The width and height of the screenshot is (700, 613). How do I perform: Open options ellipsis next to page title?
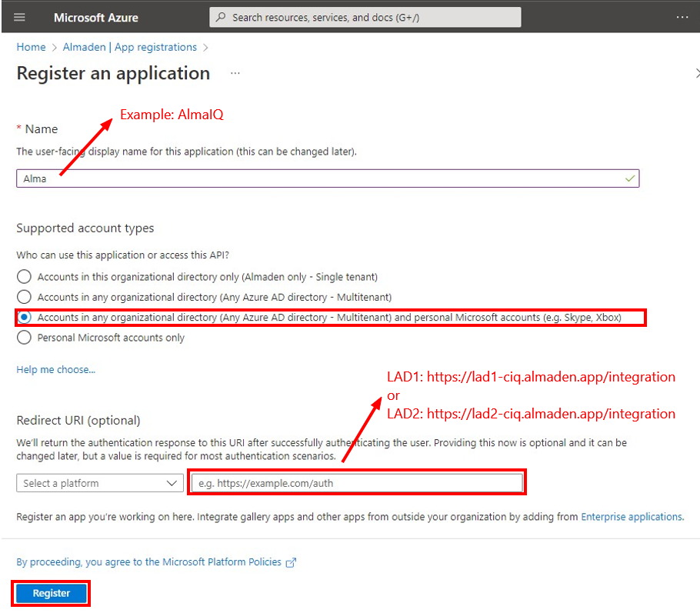pyautogui.click(x=235, y=73)
